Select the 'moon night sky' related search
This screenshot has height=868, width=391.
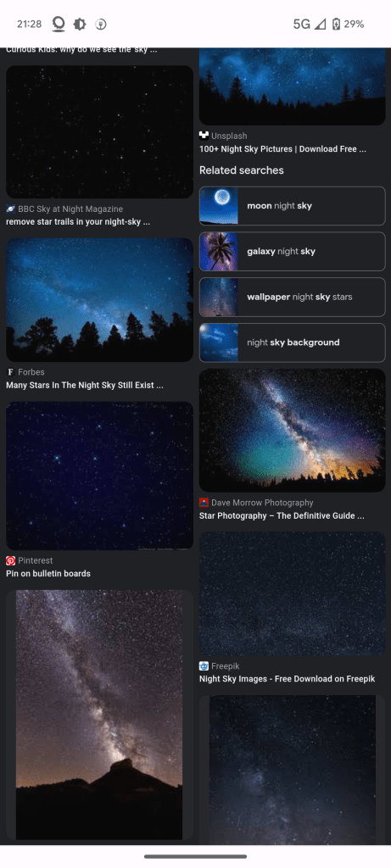pos(293,206)
